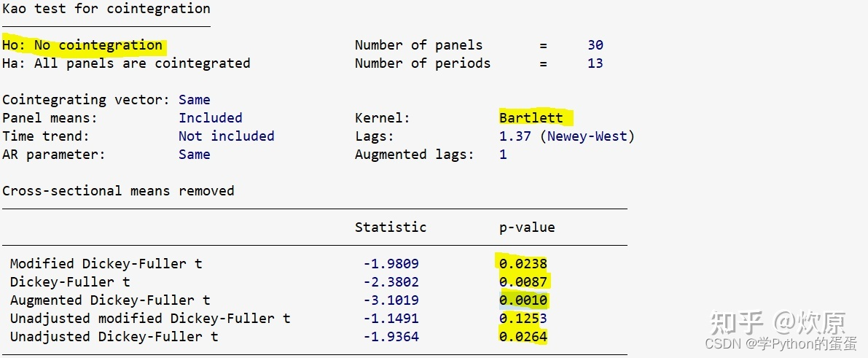The height and width of the screenshot is (358, 868).
Task: Select the p-value 0.0238
Action: tap(523, 264)
